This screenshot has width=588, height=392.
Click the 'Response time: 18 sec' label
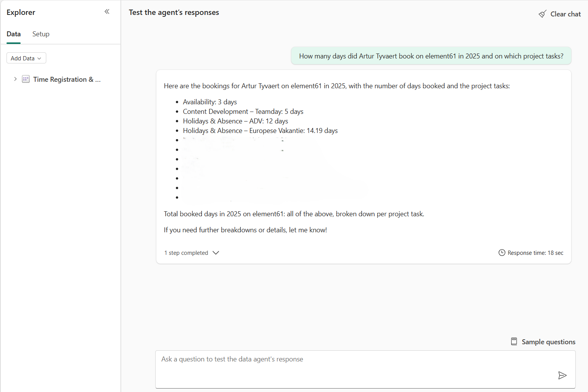535,253
